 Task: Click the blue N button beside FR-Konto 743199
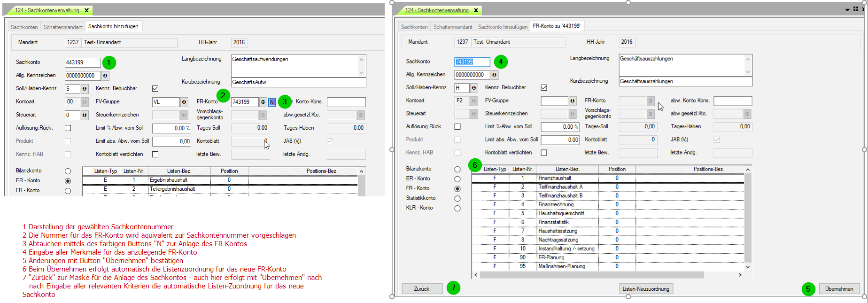272,102
